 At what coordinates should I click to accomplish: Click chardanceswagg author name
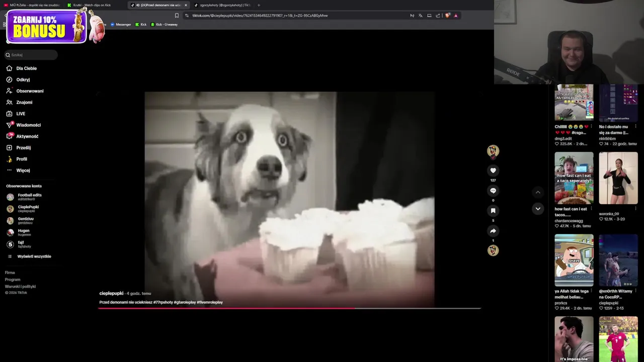[x=569, y=221]
